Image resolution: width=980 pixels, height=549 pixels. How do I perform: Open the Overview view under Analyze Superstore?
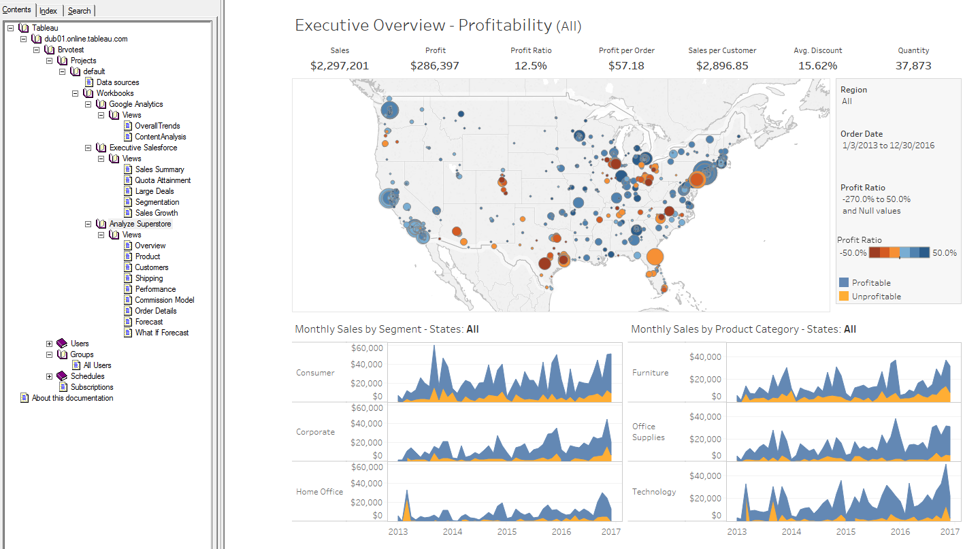click(128, 245)
